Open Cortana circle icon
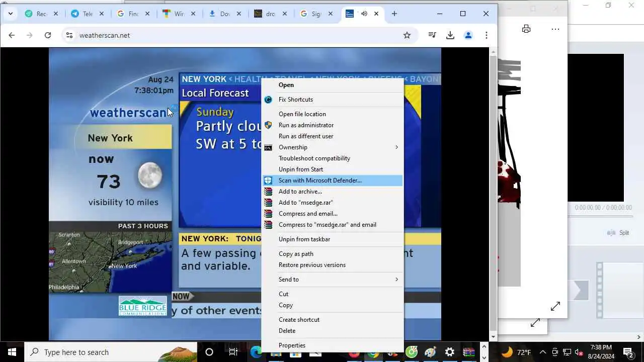 pos(209,352)
